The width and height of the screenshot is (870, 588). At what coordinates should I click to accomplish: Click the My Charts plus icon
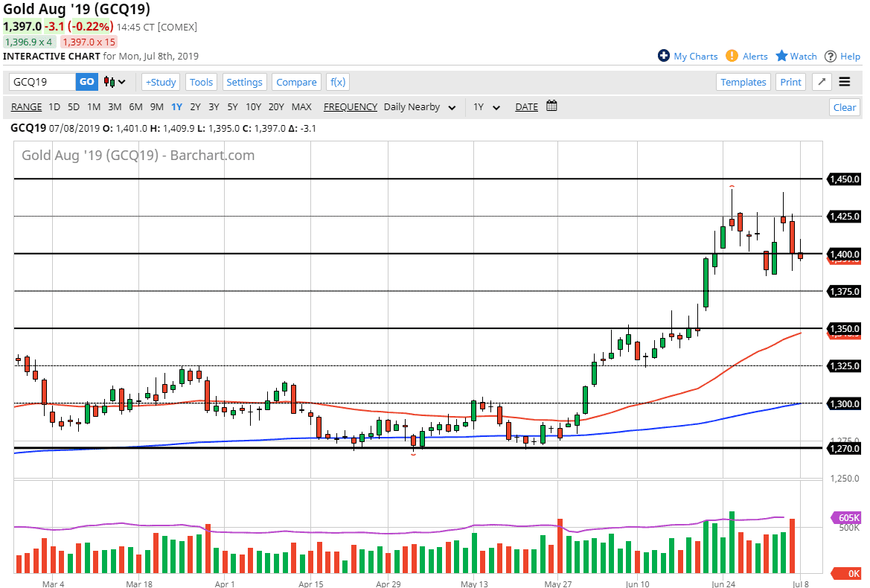(664, 56)
